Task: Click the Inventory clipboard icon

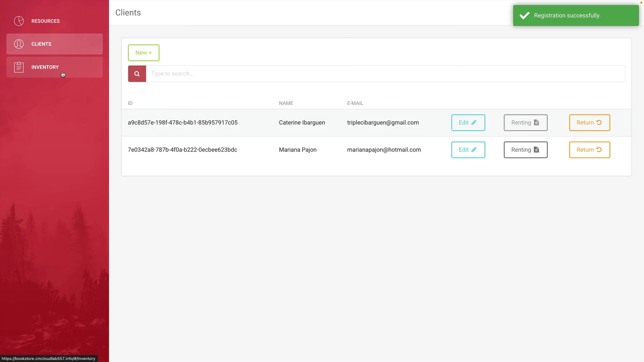Action: [19, 67]
